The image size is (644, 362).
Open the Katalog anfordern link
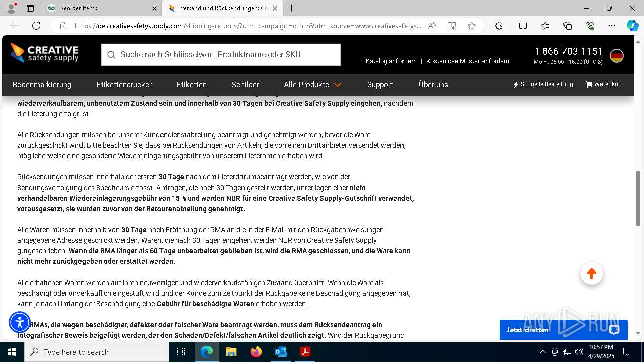391,61
